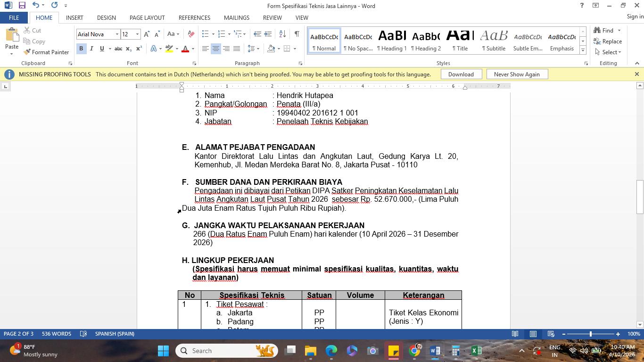Click the numbered list icon
Screen dimensions: 644x362
[221, 34]
